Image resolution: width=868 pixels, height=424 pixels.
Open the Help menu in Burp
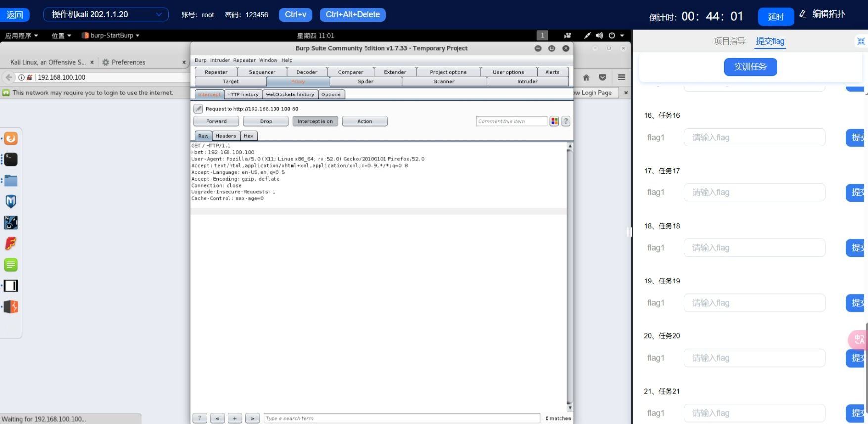click(x=287, y=60)
